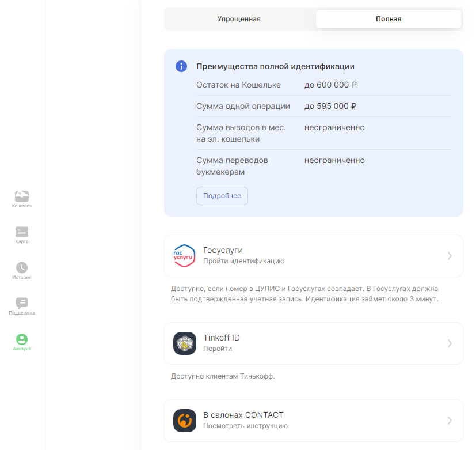Click the orange CONTACT logo icon
The width and height of the screenshot is (476, 450).
point(185,421)
